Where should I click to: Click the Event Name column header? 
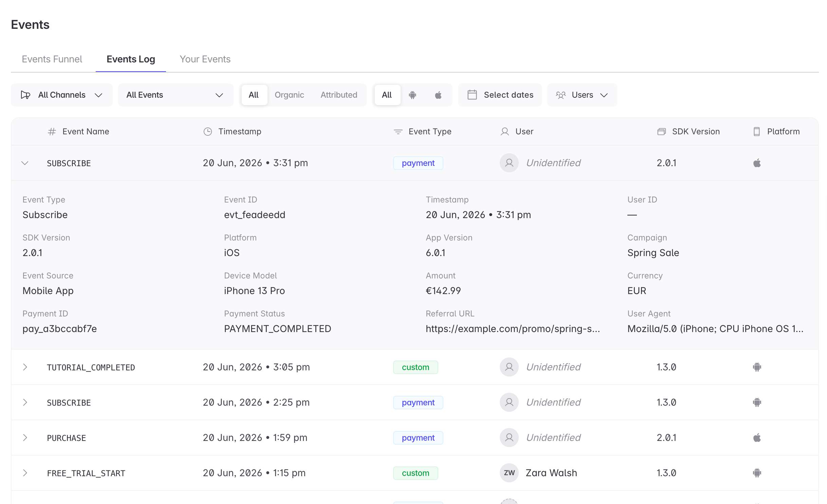[86, 132]
